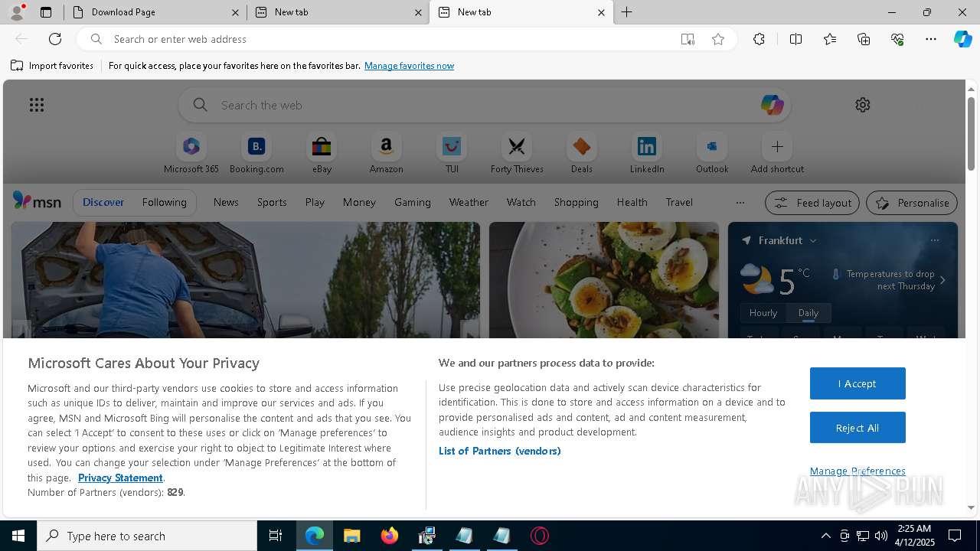Screen dimensions: 980x551
Task: Open the Outlook shortcut
Action: (712, 154)
